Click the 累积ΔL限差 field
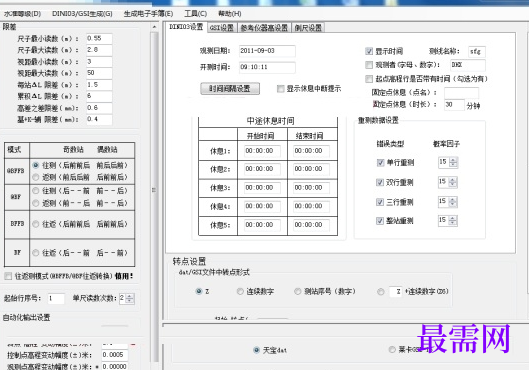 (x=99, y=96)
